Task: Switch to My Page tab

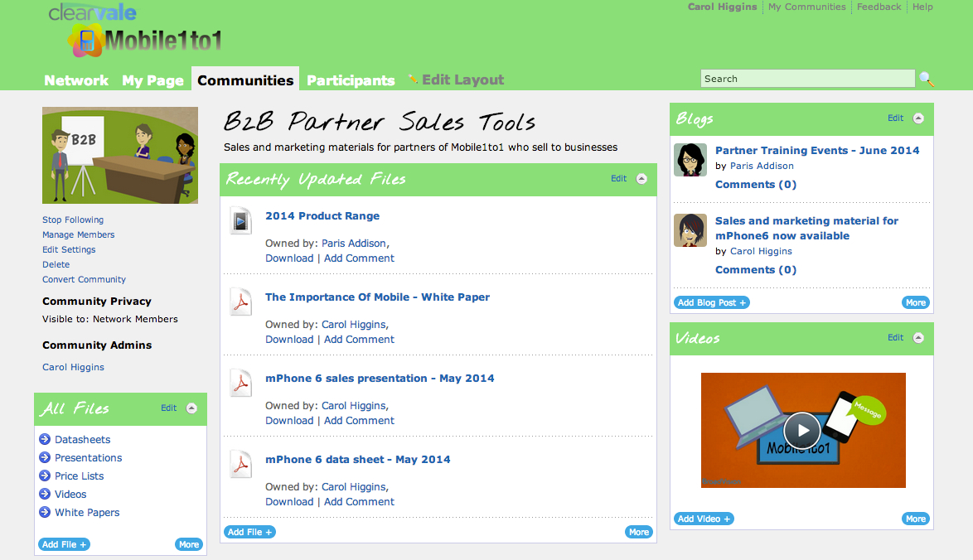Action: (152, 80)
